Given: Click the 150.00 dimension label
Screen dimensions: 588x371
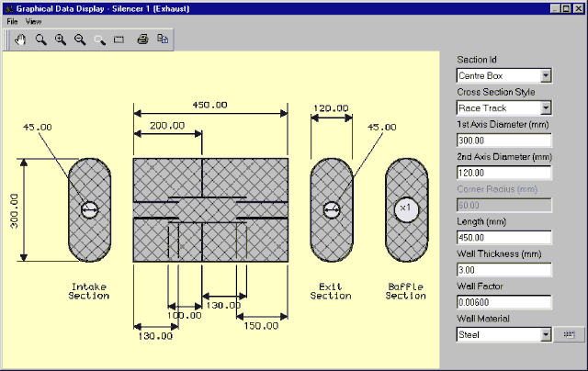Looking at the screenshot, I should click(261, 326).
